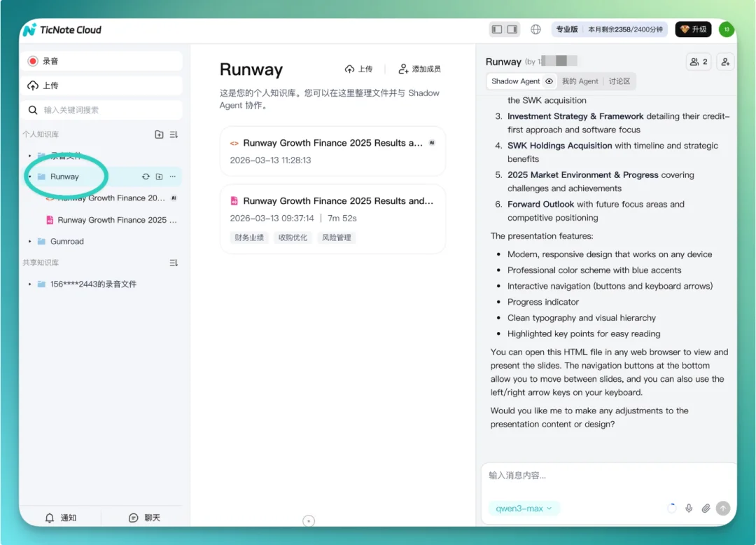Click the sync icon on Runway folder
Viewport: 756px width, 545px height.
[146, 177]
